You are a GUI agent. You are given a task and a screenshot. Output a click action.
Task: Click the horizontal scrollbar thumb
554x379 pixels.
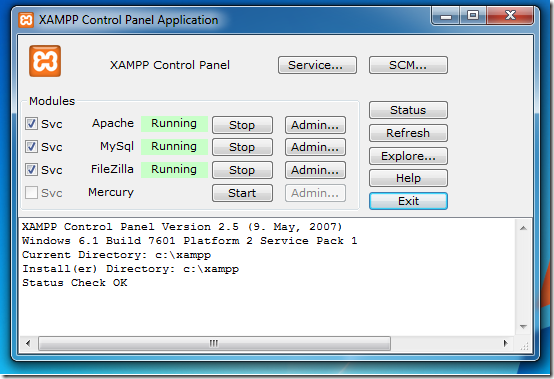[x=214, y=343]
